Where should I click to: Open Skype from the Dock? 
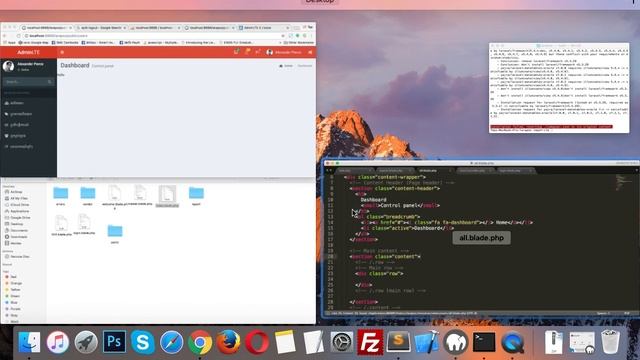coord(143,342)
